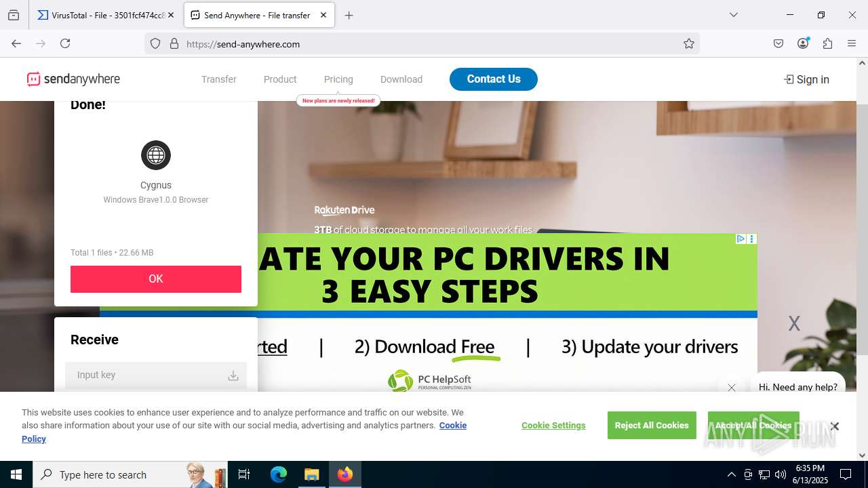Click the Input key field
Viewport: 868px width, 488px height.
point(156,375)
